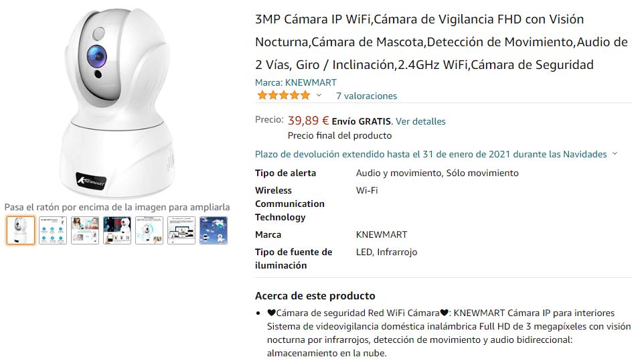Viewport: 644px width, 361px height.
Task: Select the camera rotation diagram thumbnail
Action: 149,230
